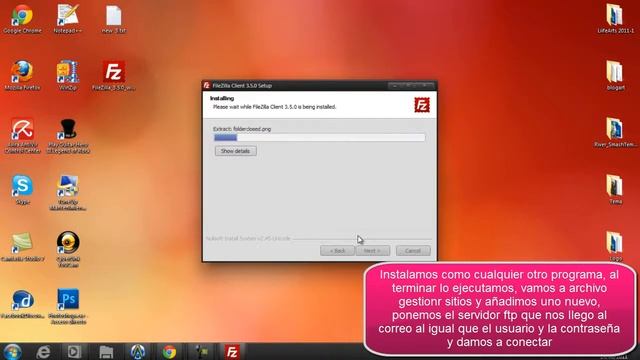
Task: Open Skype desktop shortcut
Action: pos(22,190)
